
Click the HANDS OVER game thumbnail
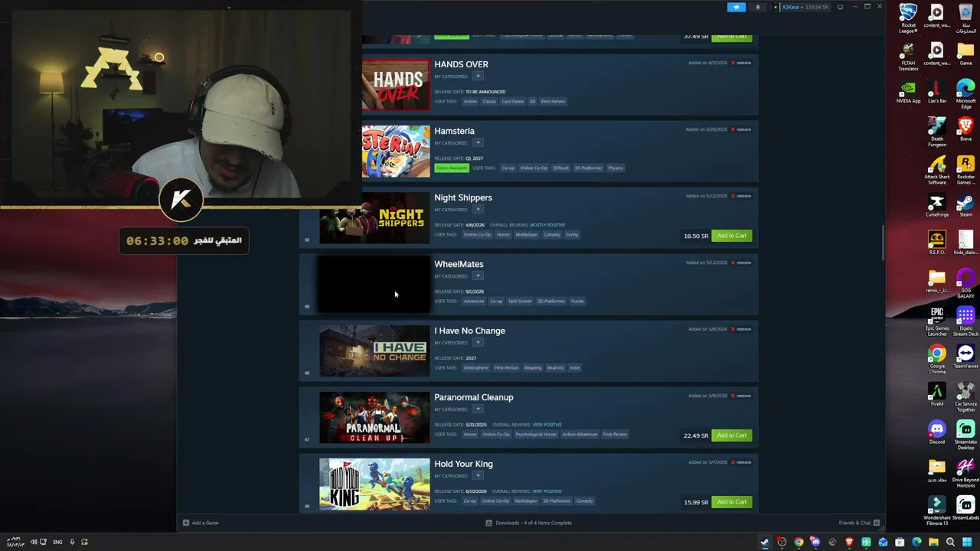tap(396, 85)
